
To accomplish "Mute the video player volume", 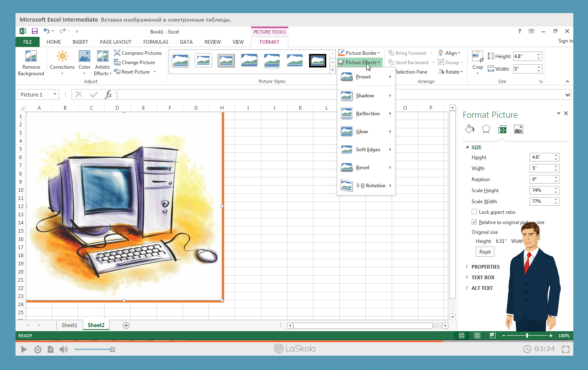I will point(63,349).
